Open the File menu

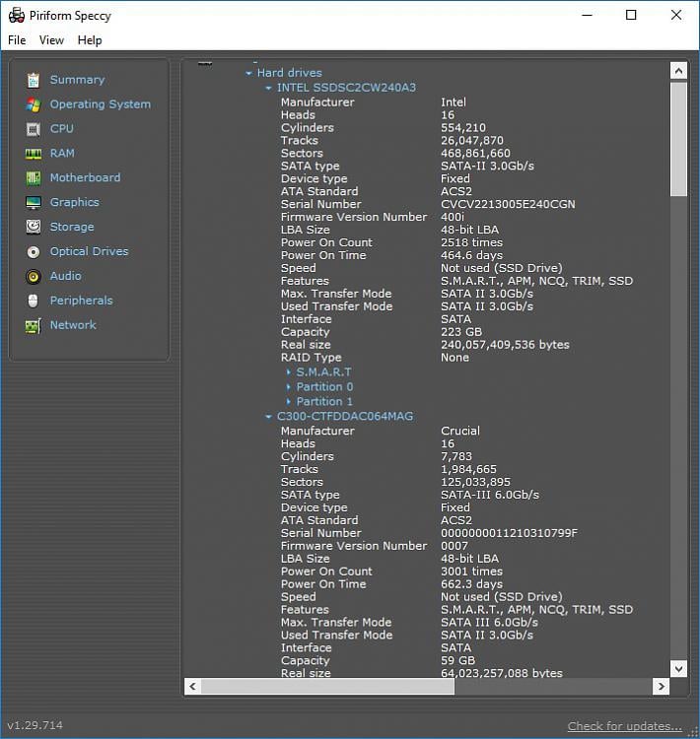(17, 40)
